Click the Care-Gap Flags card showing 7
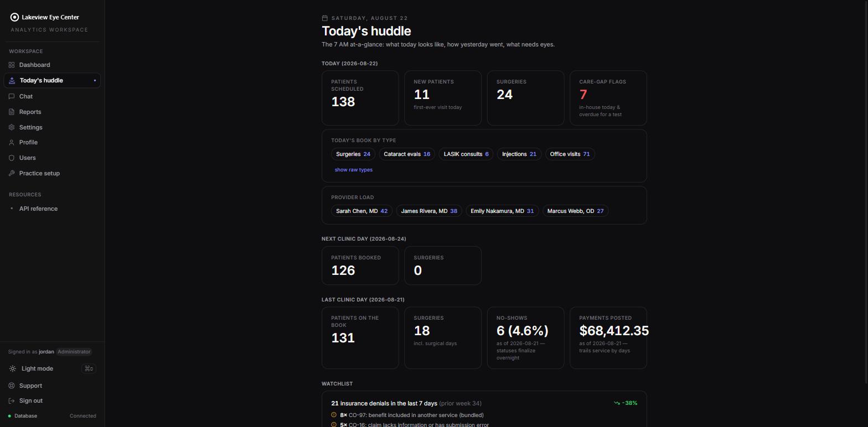 pyautogui.click(x=608, y=98)
